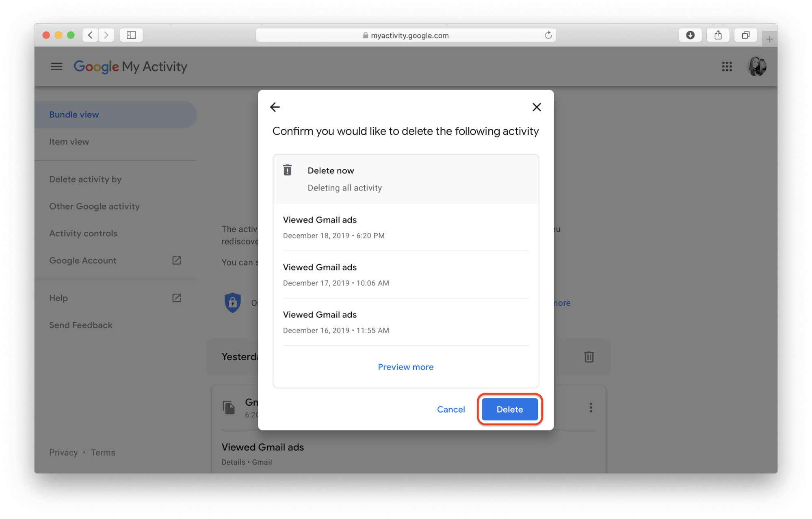The width and height of the screenshot is (812, 519).
Task: Open Other Google activity
Action: 115,206
